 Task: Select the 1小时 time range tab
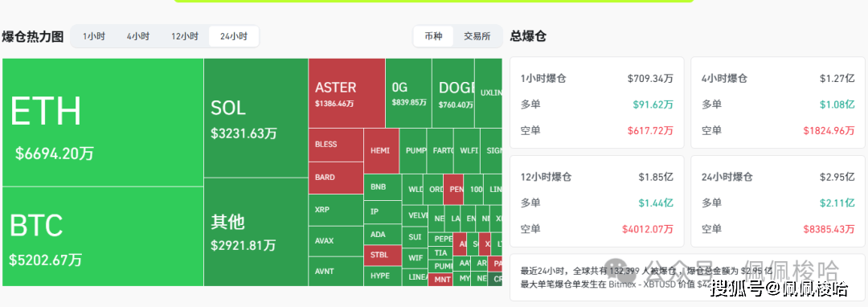click(93, 36)
